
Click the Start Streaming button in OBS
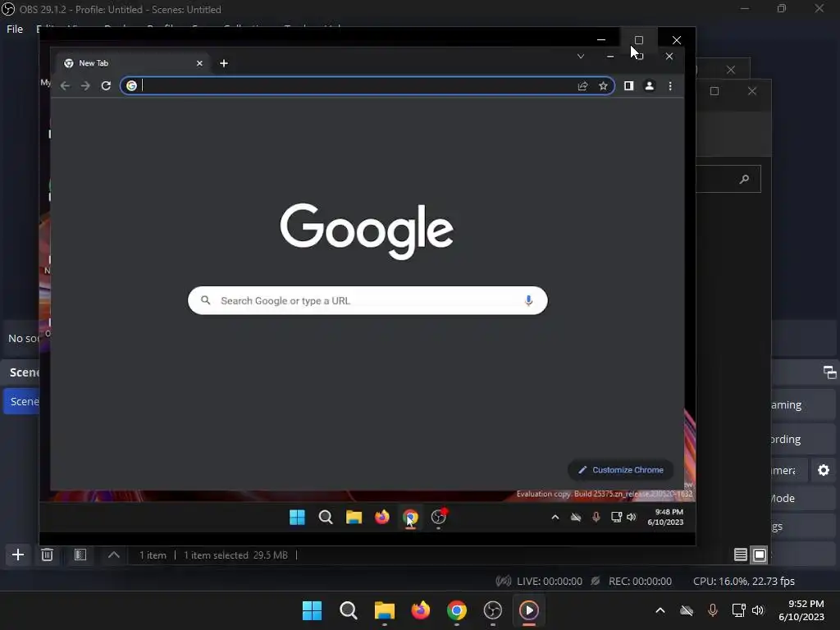point(803,405)
